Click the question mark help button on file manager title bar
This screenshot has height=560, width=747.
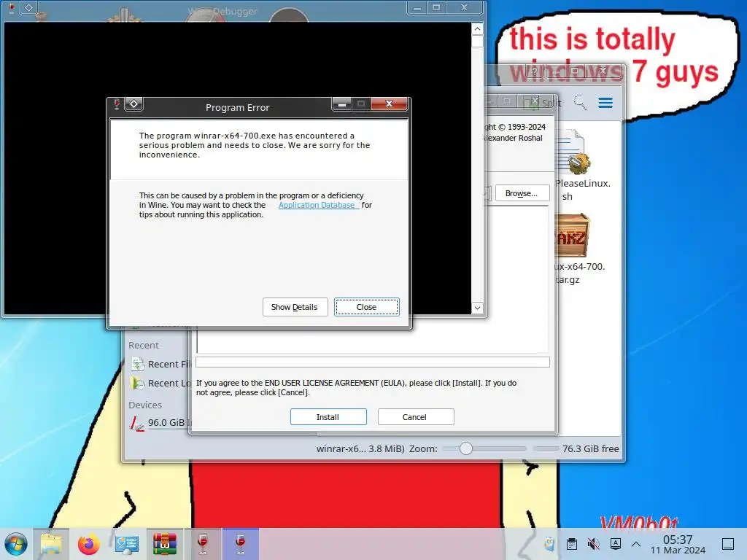pos(535,71)
